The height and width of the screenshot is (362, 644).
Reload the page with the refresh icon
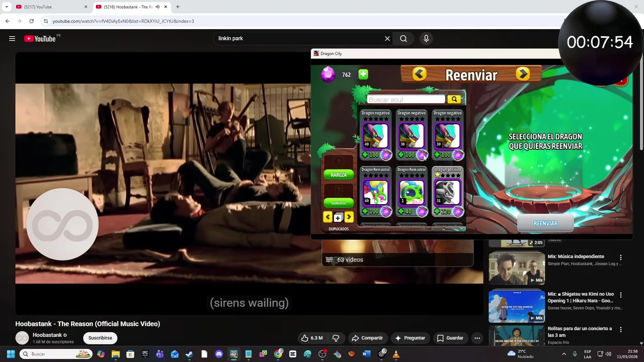pos(31,21)
